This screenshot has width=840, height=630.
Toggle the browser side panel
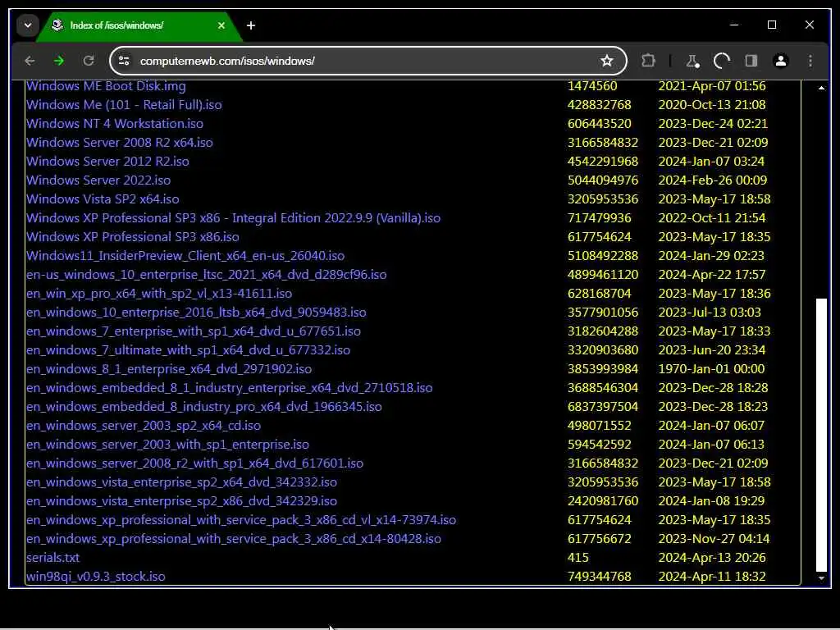[x=751, y=61]
